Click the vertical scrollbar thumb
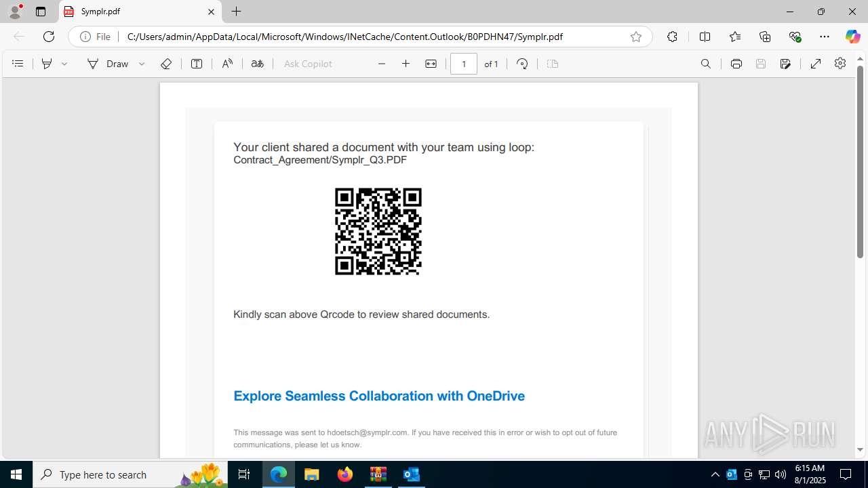Image resolution: width=868 pixels, height=488 pixels. point(860,161)
